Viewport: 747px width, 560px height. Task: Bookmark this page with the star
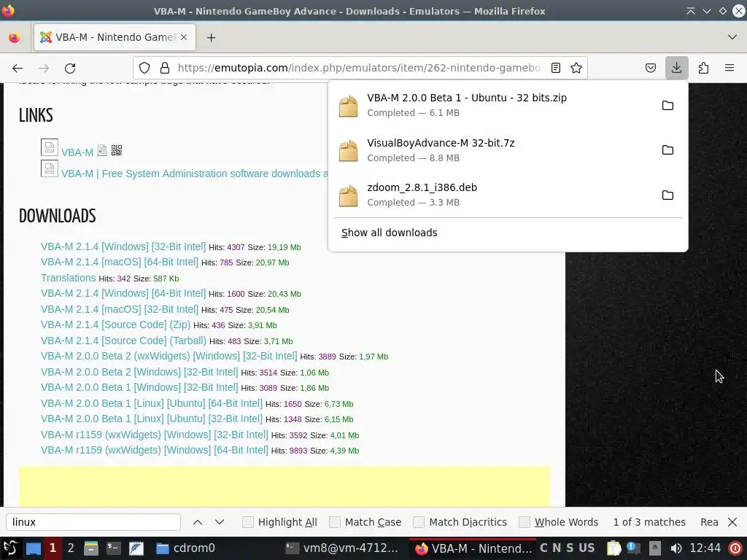click(576, 68)
